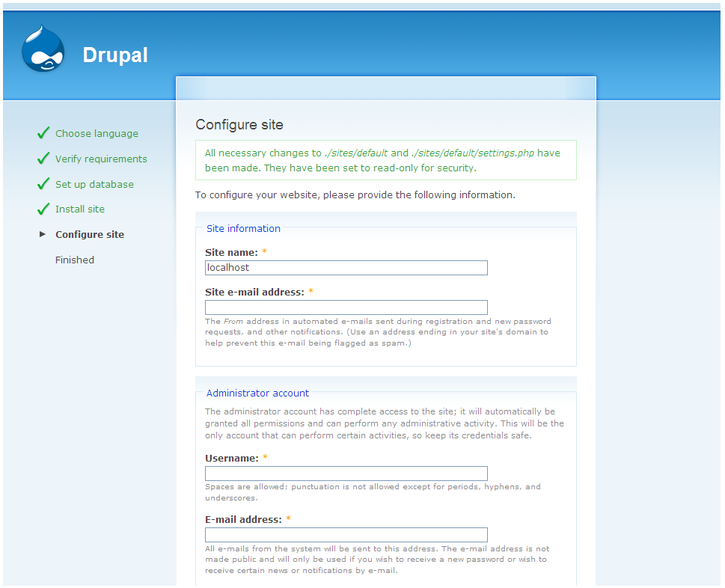Click the 'Spaces are allowed' username hint
The width and height of the screenshot is (725, 588).
[x=373, y=492]
